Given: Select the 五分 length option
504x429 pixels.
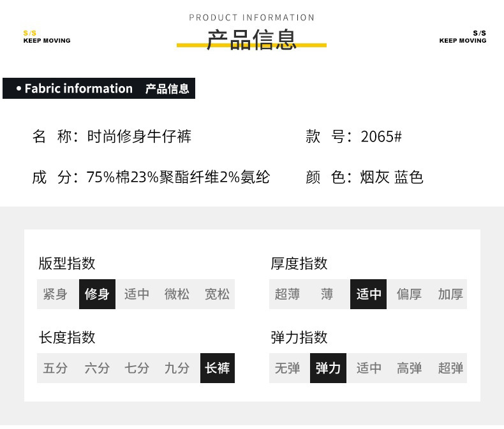Looking at the screenshot, I should click(56, 368).
